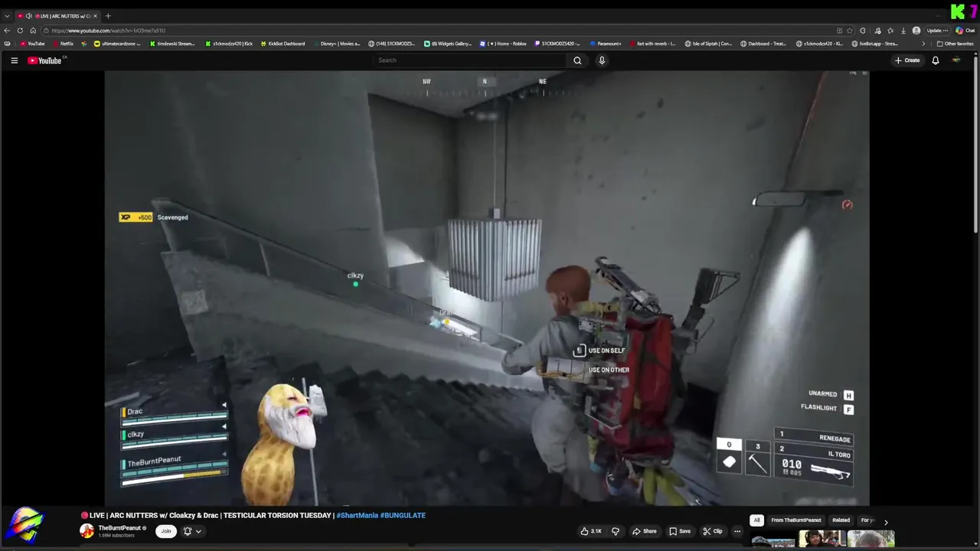Click the video player to pause
The width and height of the screenshot is (980, 551).
(487, 288)
